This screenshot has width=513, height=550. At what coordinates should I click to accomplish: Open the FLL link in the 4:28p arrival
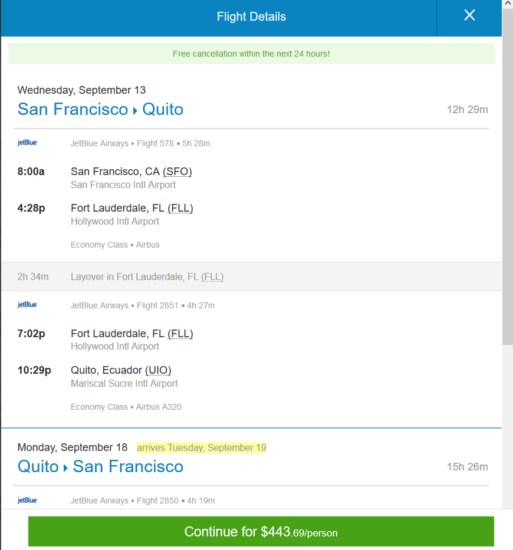pos(180,208)
